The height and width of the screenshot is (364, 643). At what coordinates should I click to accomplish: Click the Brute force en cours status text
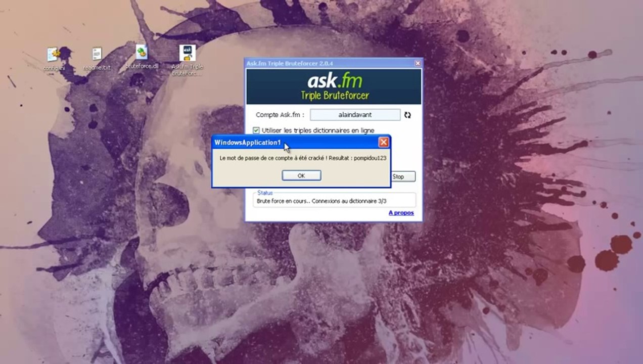point(321,201)
